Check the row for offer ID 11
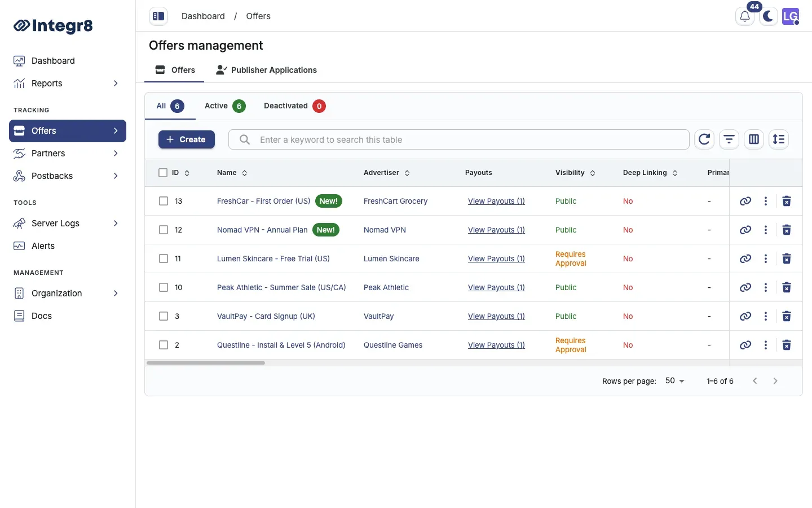The height and width of the screenshot is (508, 812). (x=164, y=259)
